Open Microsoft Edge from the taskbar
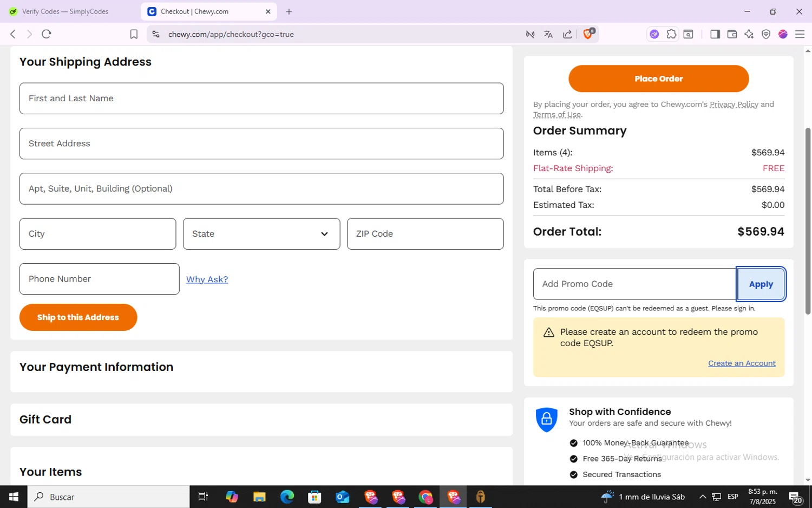812x508 pixels. 287,497
